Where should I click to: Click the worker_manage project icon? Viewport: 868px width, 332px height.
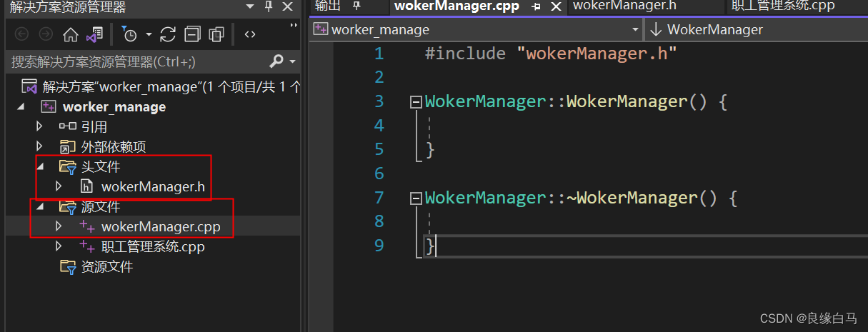click(x=49, y=107)
